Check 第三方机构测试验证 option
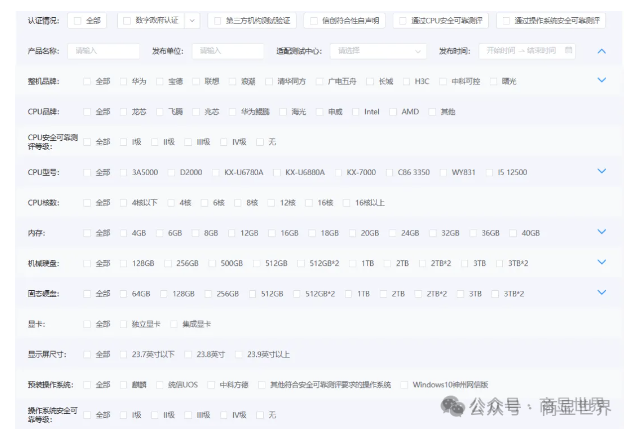632x433 pixels. click(218, 21)
